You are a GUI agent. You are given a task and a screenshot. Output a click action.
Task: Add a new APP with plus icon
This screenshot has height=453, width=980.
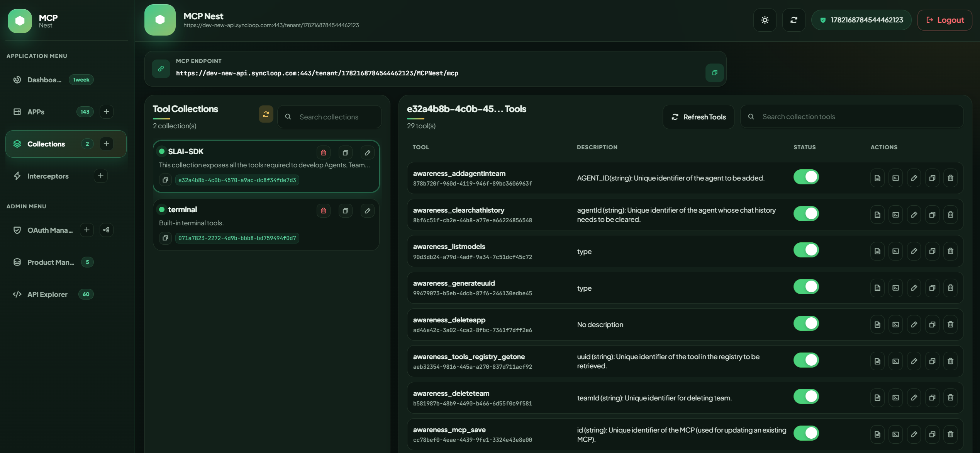click(x=106, y=112)
